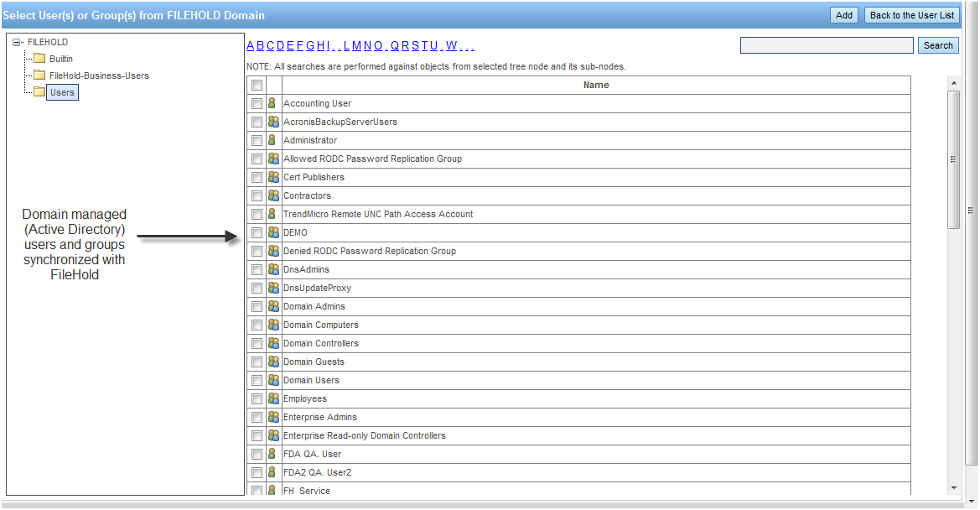Toggle the select-all checkbox in the header row
This screenshot has height=510, width=980.
coord(257,85)
